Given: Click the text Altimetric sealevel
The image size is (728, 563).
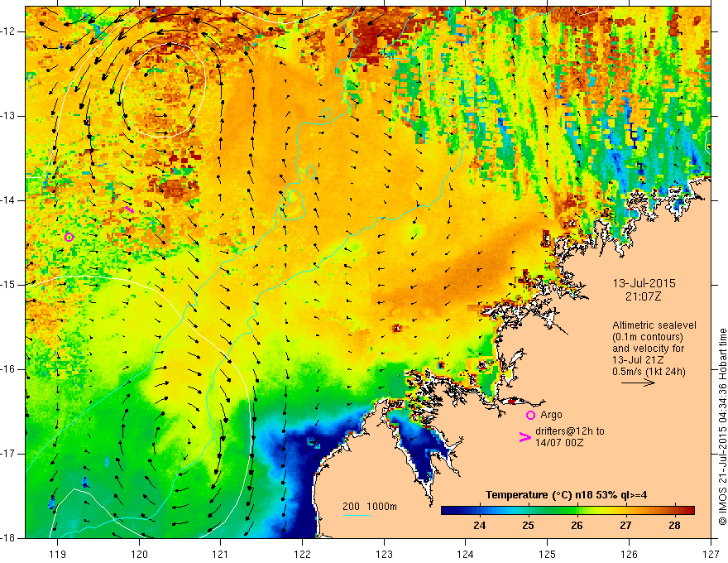Looking at the screenshot, I should click(x=654, y=325).
